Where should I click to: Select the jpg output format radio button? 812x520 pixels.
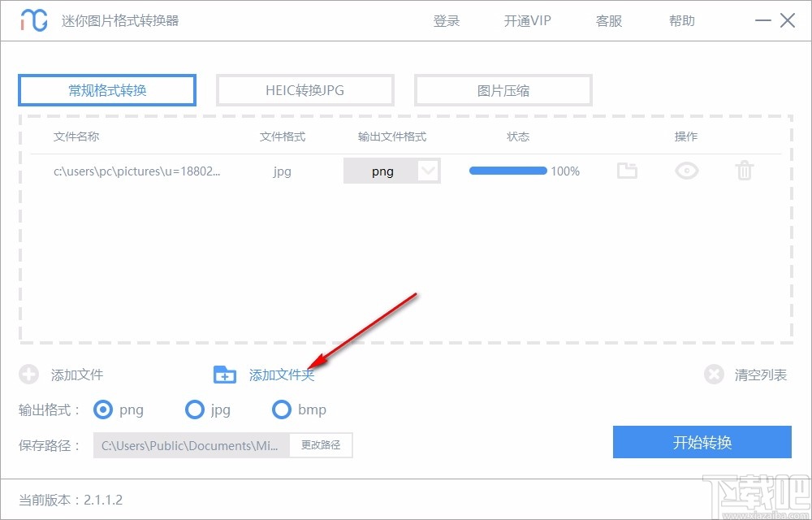click(195, 410)
